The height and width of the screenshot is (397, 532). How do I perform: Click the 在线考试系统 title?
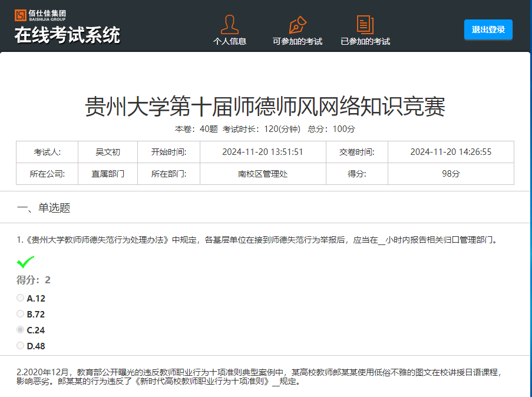(x=67, y=35)
